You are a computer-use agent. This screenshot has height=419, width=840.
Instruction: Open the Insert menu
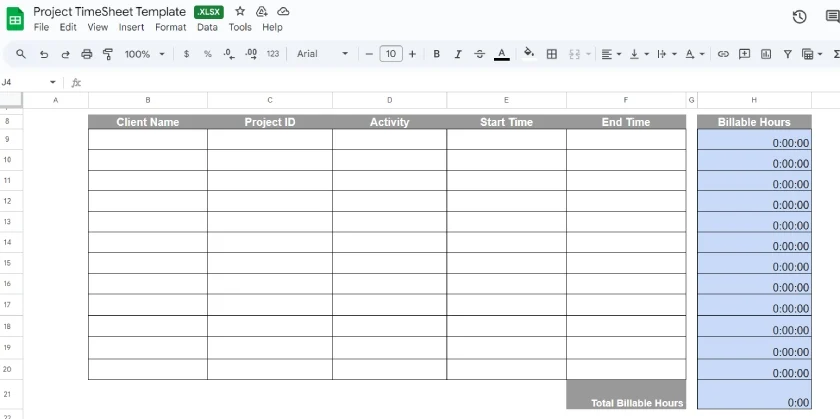[131, 27]
